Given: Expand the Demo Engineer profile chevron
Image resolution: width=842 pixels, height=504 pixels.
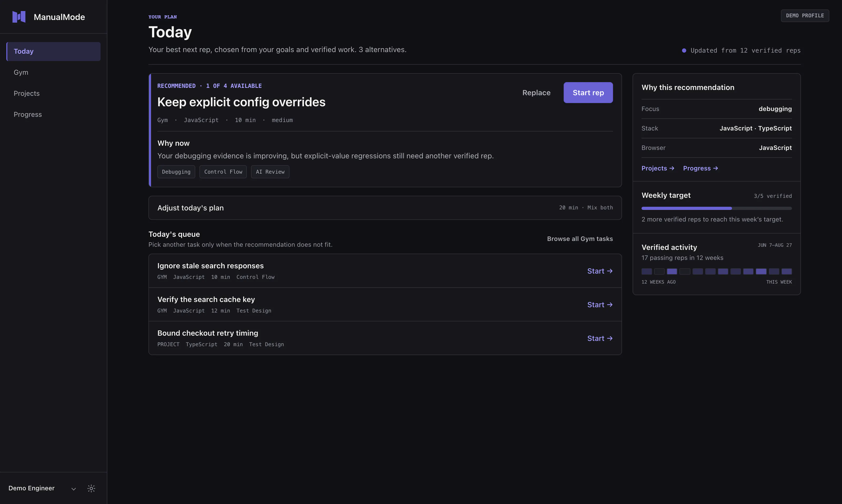Looking at the screenshot, I should (73, 489).
